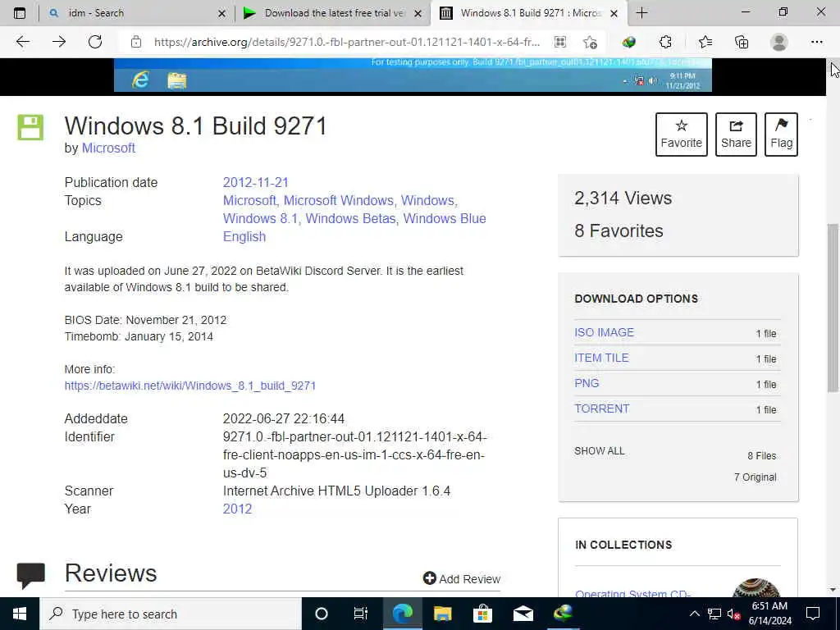
Task: Click the address bar URL field
Action: [x=347, y=42]
